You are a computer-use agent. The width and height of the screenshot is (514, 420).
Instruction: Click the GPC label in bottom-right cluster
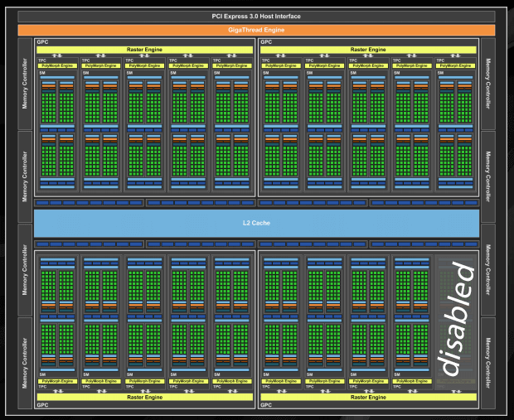(x=266, y=405)
